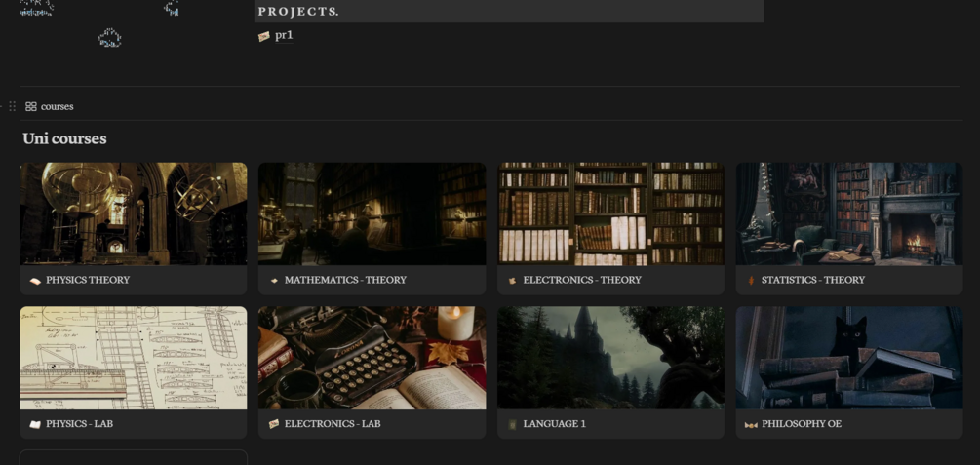Open the MATHEMATICS - THEORY library cover

pyautogui.click(x=372, y=213)
